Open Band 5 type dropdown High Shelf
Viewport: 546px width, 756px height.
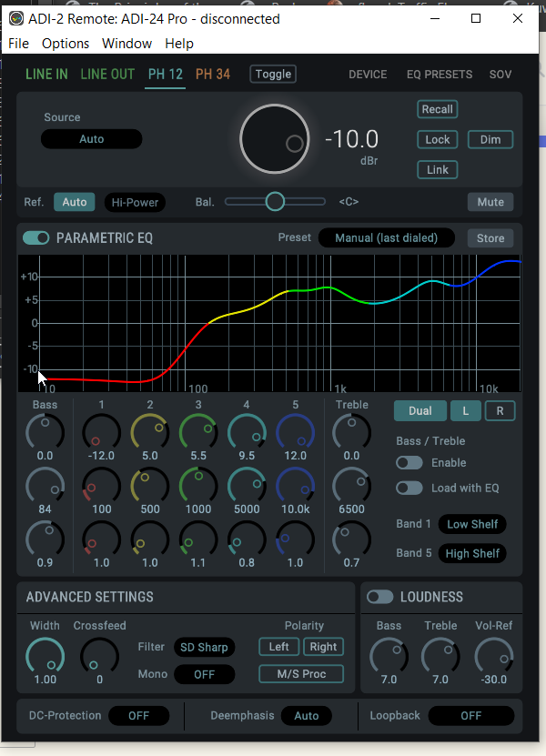click(472, 553)
